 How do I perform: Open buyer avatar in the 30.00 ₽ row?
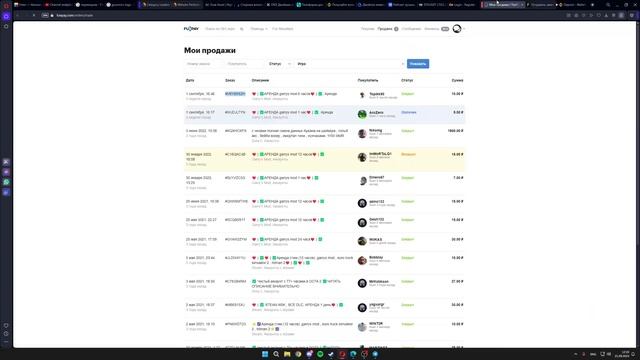[362, 307]
